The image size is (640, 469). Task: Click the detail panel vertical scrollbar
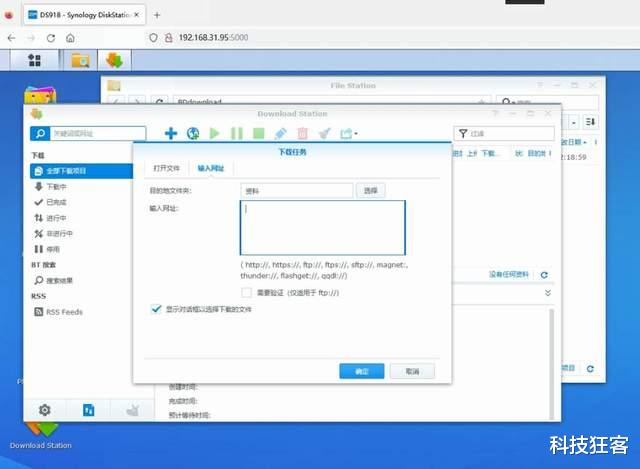(551, 363)
